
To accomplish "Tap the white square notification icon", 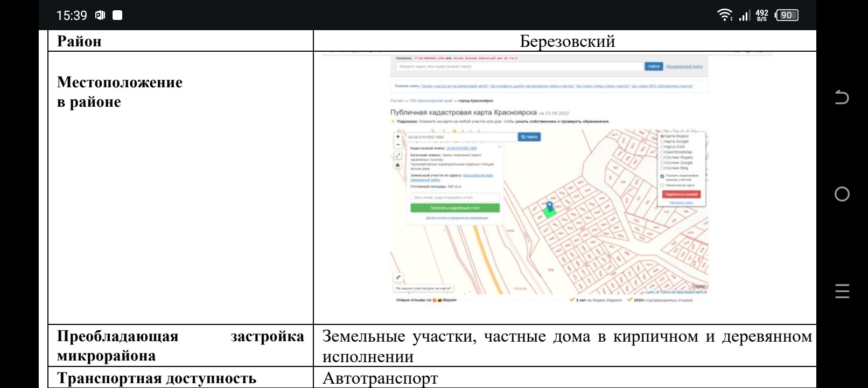I will [x=117, y=15].
